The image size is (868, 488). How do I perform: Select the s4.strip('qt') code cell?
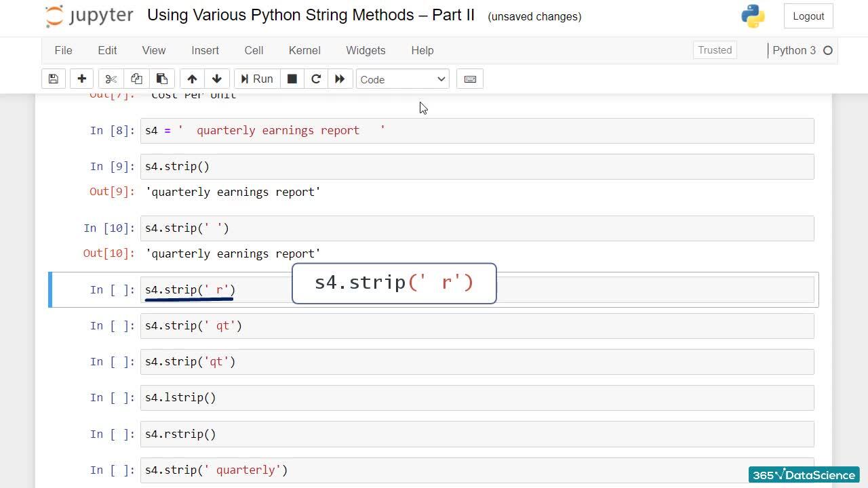477,362
